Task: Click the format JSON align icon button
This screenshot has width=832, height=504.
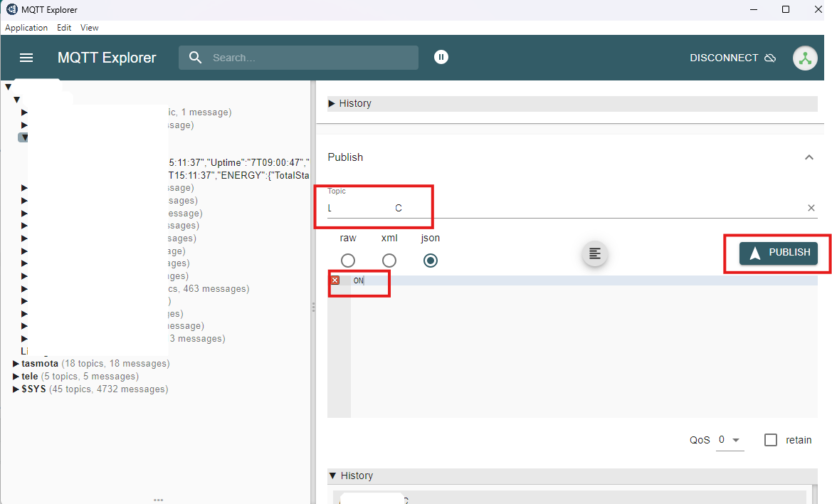Action: [x=595, y=253]
